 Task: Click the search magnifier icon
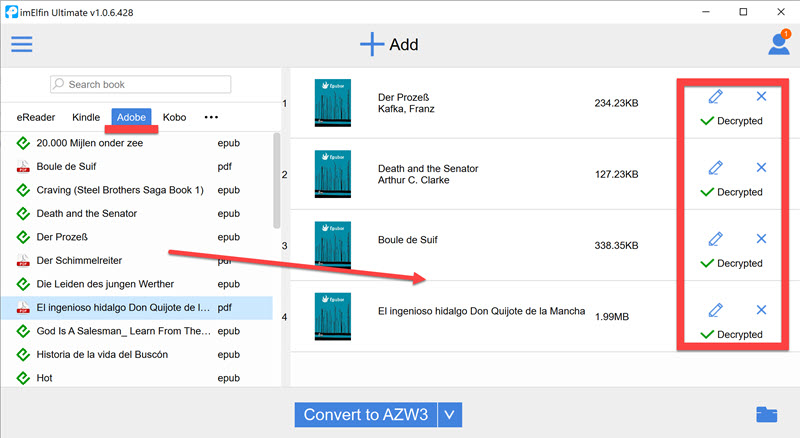(x=59, y=84)
